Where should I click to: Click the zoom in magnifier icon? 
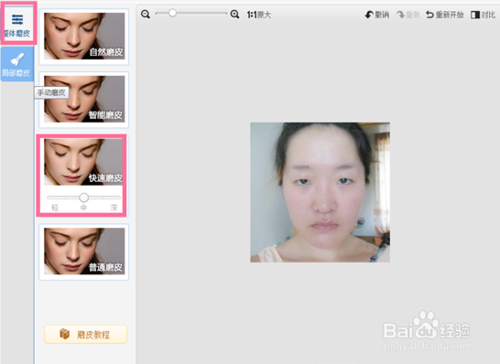(235, 14)
